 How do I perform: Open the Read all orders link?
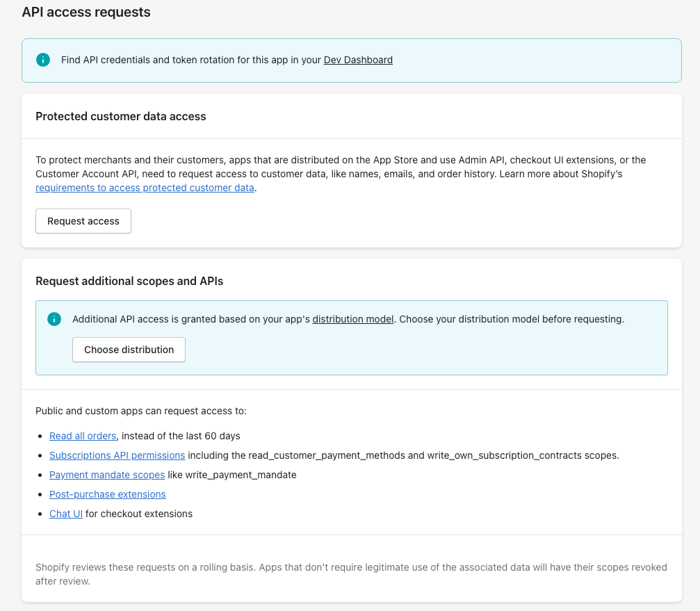[83, 436]
